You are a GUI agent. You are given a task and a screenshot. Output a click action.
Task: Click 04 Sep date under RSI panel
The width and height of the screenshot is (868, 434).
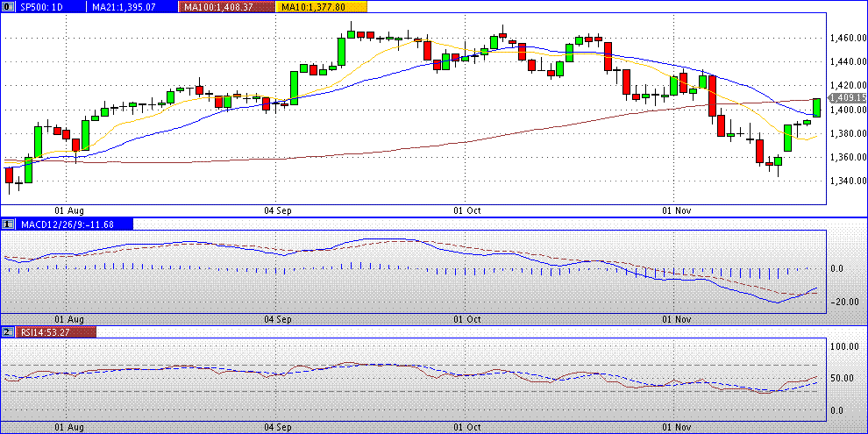click(278, 427)
